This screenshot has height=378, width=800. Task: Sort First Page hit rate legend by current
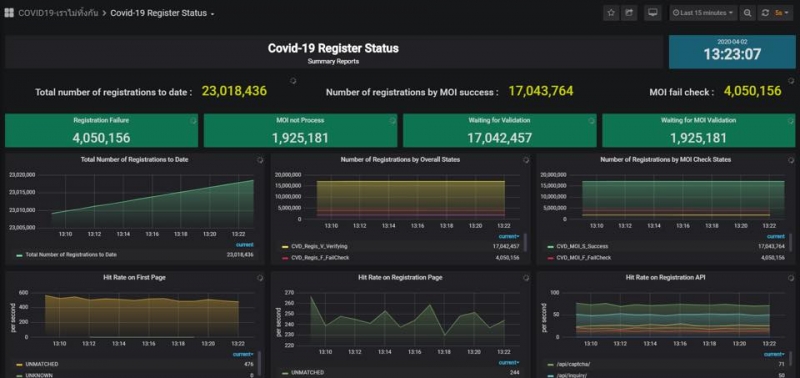click(x=243, y=354)
